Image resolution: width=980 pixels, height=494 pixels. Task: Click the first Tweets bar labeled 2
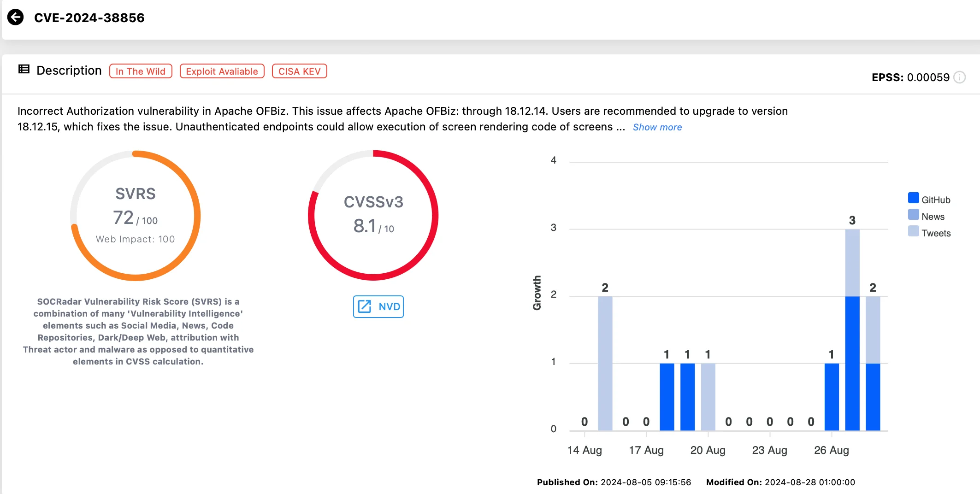pos(605,363)
